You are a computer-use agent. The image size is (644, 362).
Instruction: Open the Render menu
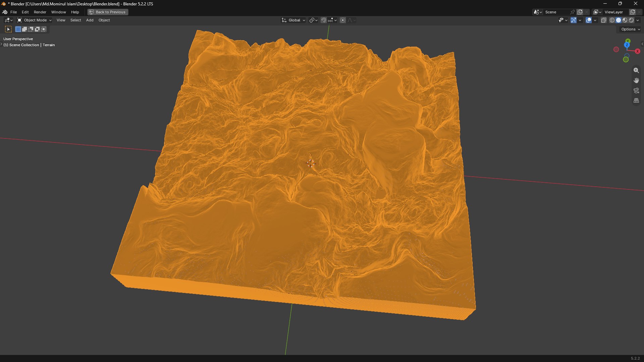pos(40,12)
